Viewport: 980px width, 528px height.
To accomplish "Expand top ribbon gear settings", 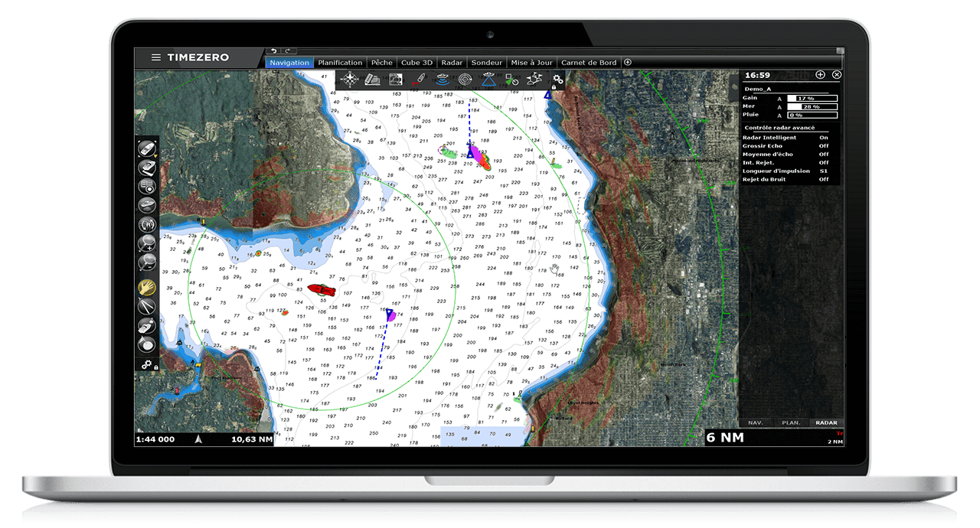I will click(558, 79).
